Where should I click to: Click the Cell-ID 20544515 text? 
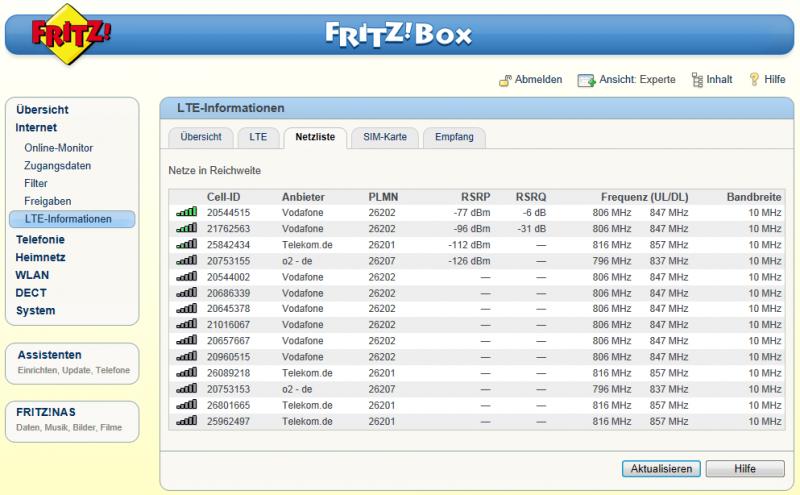pyautogui.click(x=229, y=213)
